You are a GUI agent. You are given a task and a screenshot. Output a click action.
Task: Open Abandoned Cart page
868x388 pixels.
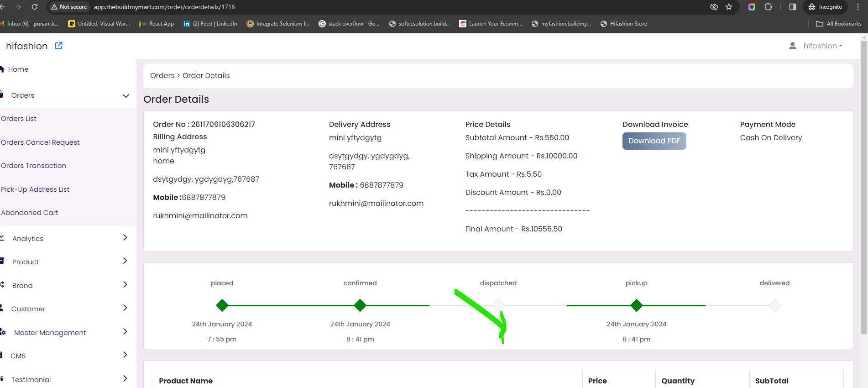tap(30, 213)
